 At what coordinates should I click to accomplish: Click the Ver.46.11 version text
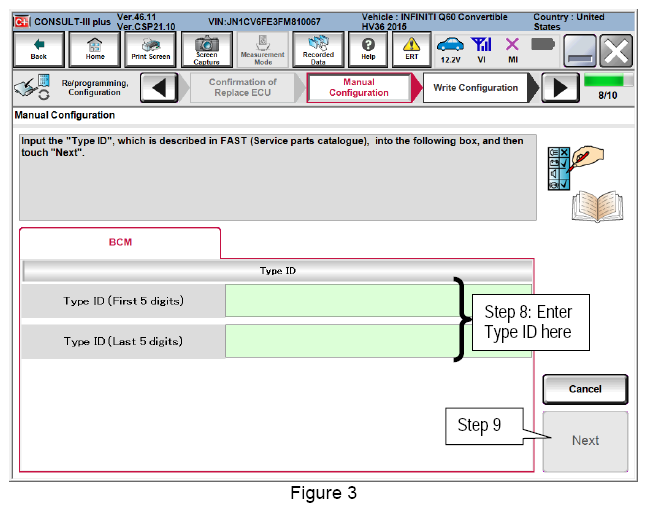tap(137, 17)
